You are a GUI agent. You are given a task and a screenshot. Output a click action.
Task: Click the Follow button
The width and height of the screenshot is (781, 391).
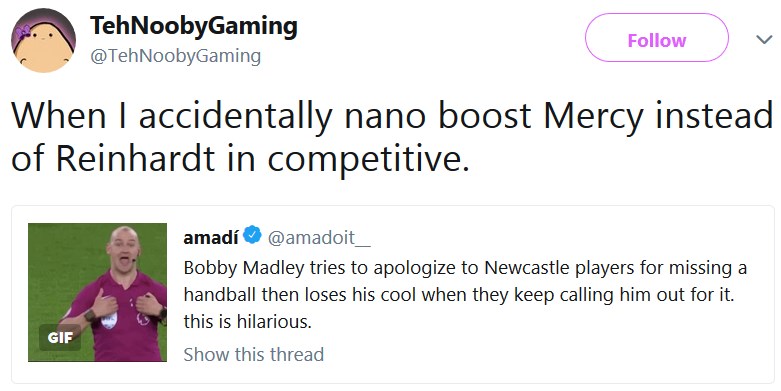pyautogui.click(x=656, y=38)
